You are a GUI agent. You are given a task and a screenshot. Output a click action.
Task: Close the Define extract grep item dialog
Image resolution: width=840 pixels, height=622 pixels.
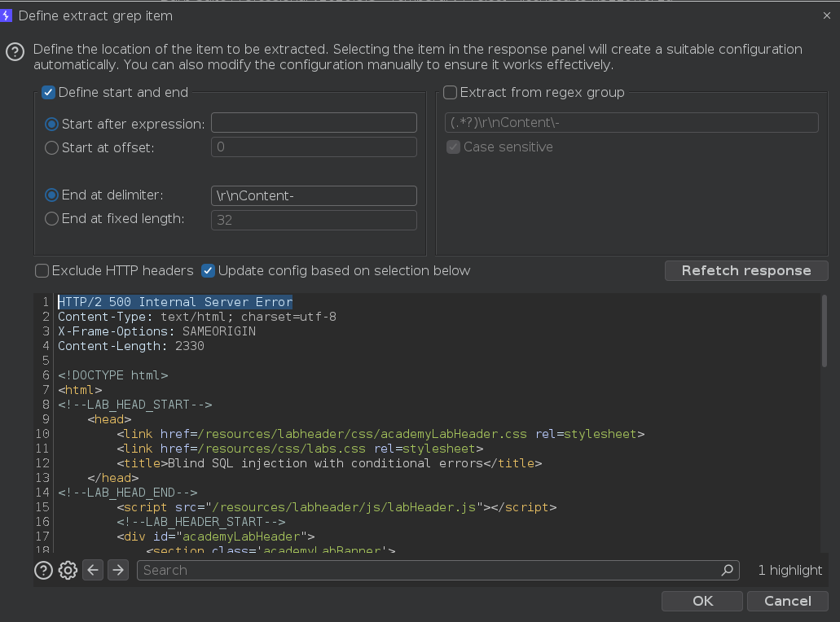tap(827, 15)
